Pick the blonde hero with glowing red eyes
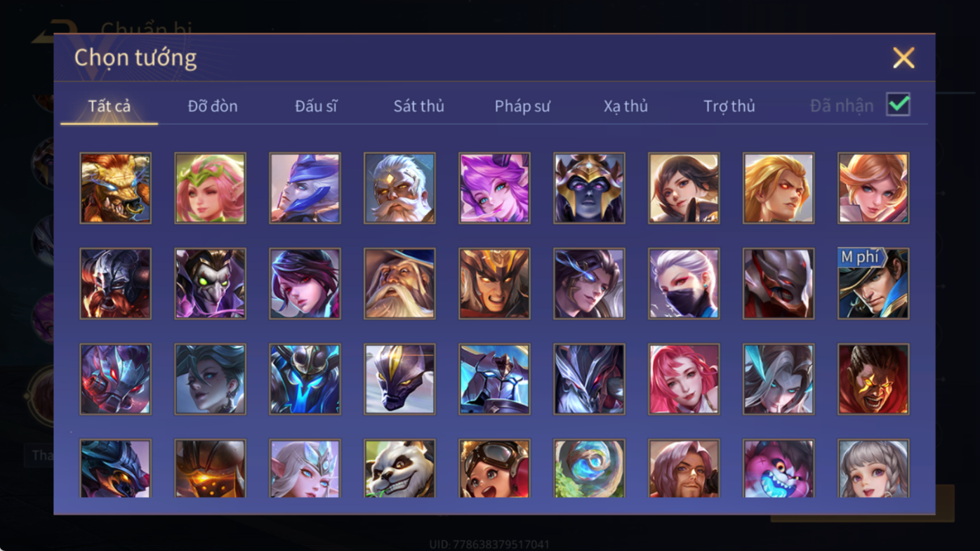 tap(779, 188)
